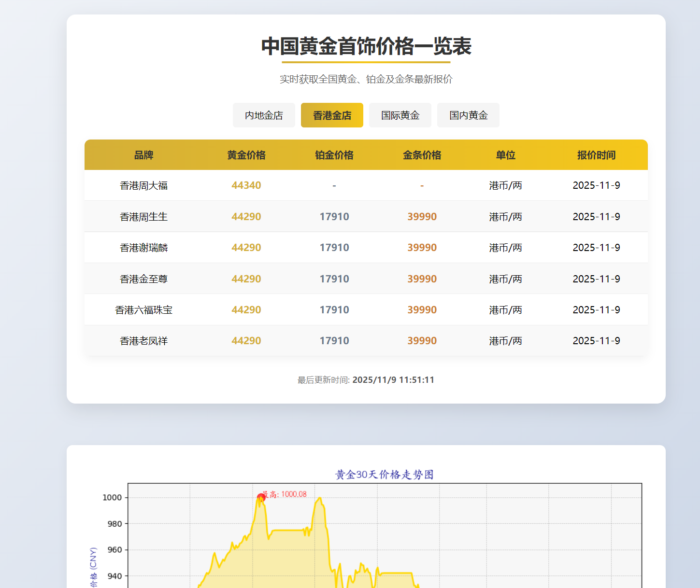Image resolution: width=700 pixels, height=588 pixels.
Task: Click the 金条价格 column header
Action: [x=422, y=155]
